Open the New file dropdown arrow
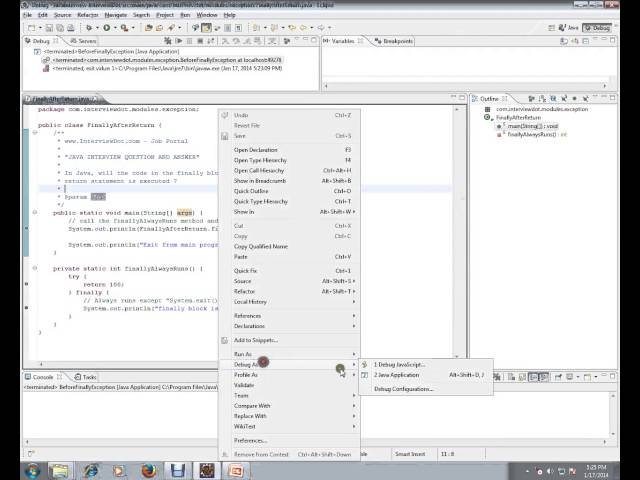Screen dimensions: 640x480 (x=40, y=28)
